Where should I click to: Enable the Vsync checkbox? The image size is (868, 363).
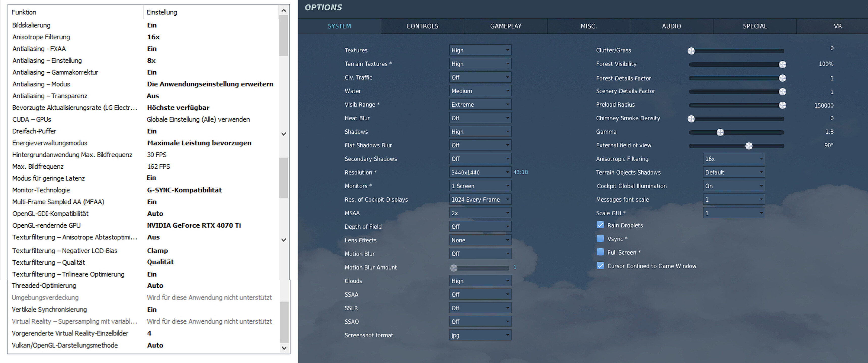(600, 238)
